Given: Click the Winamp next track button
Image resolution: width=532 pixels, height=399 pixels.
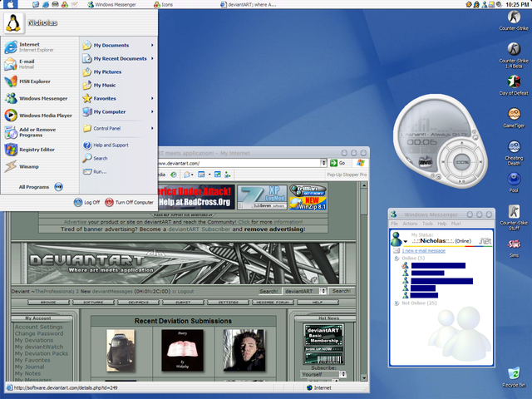Looking at the screenshot, I should (480, 162).
